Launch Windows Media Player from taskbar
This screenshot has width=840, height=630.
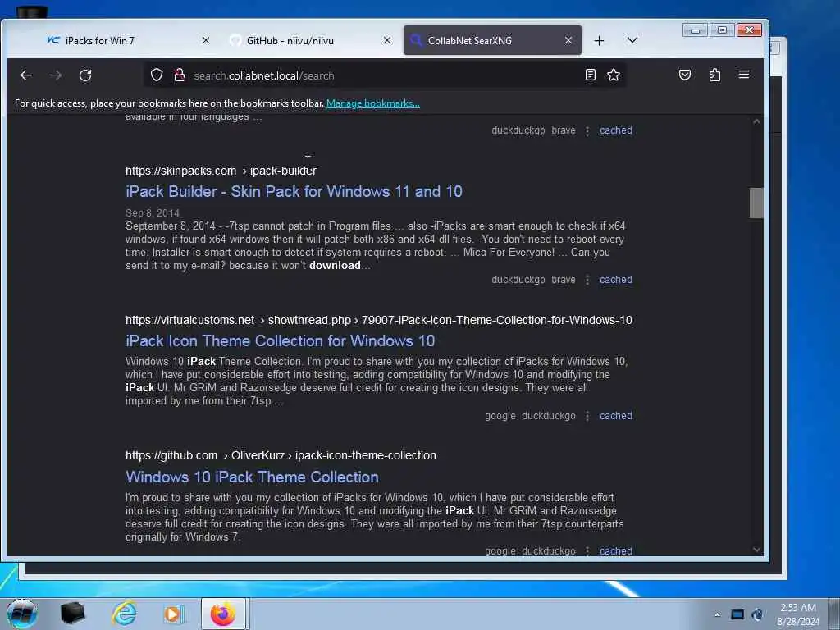click(x=173, y=614)
